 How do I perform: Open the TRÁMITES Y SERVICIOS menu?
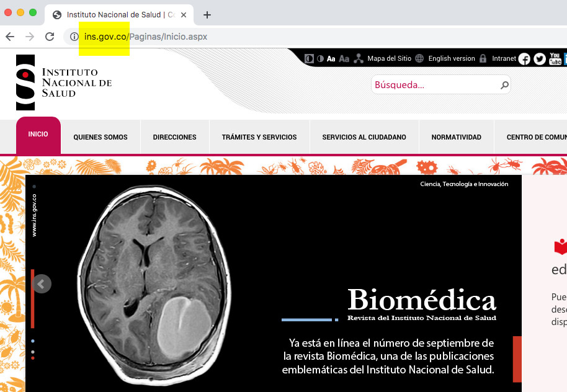pyautogui.click(x=259, y=137)
